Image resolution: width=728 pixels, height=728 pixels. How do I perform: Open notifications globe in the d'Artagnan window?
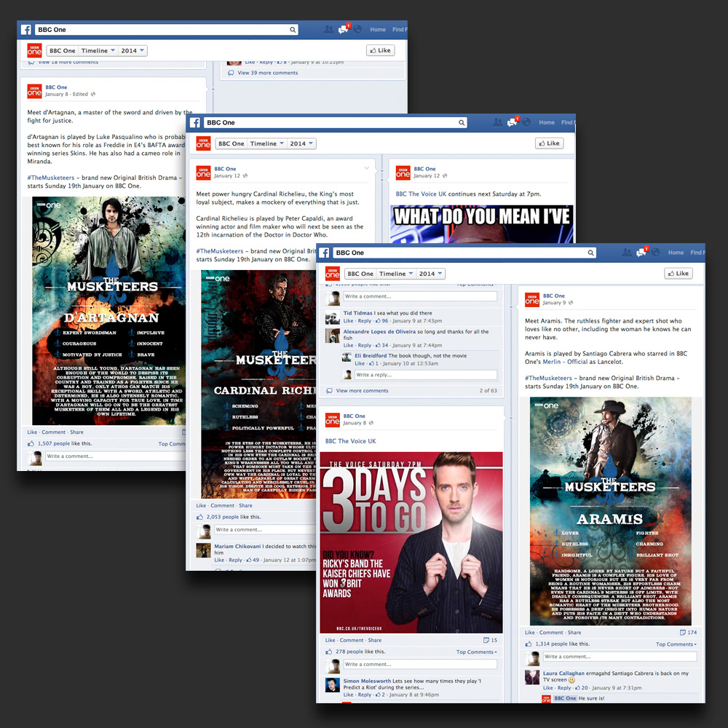(x=357, y=29)
